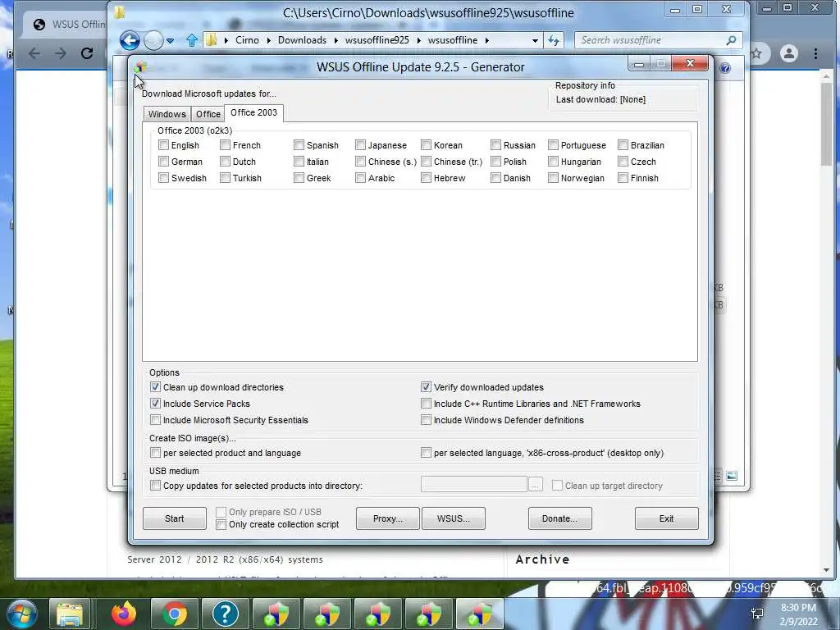Open the Windows Start orb

click(x=21, y=614)
